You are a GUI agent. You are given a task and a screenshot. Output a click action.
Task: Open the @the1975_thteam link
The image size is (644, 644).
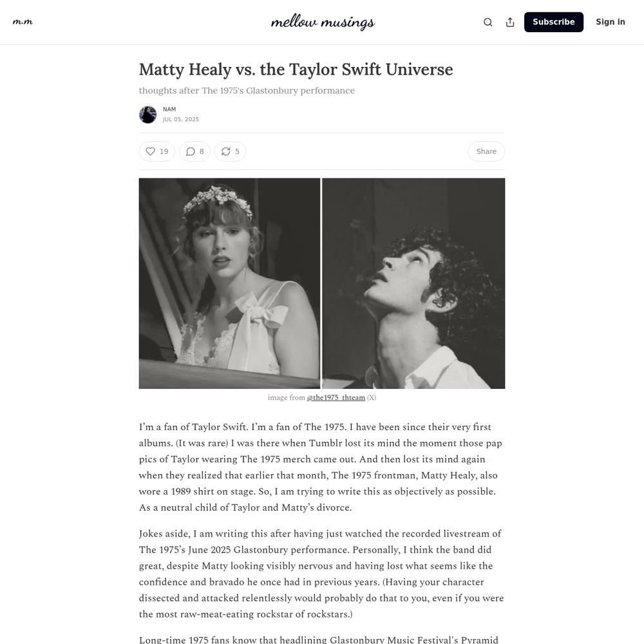tap(336, 397)
